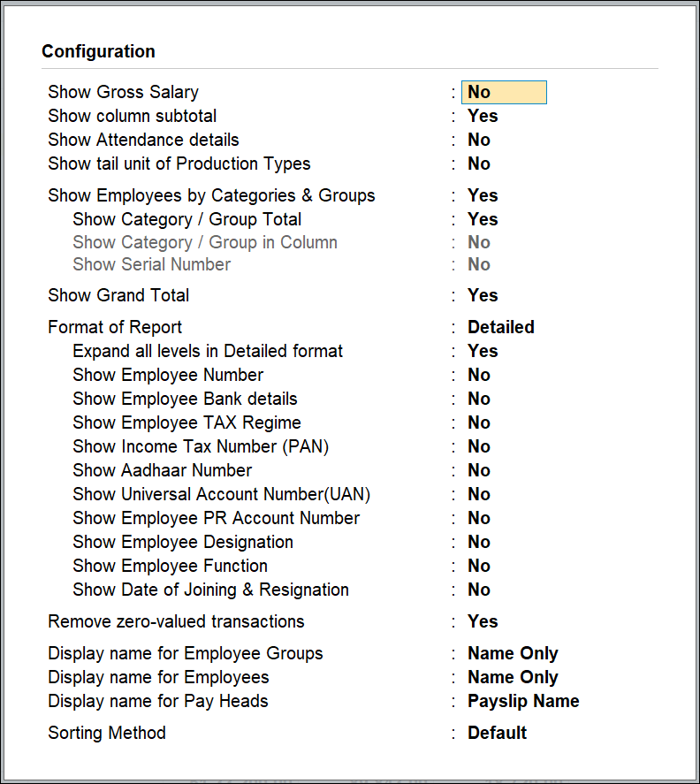The image size is (700, 784).
Task: Enable Show Employee Designation
Action: click(x=478, y=542)
